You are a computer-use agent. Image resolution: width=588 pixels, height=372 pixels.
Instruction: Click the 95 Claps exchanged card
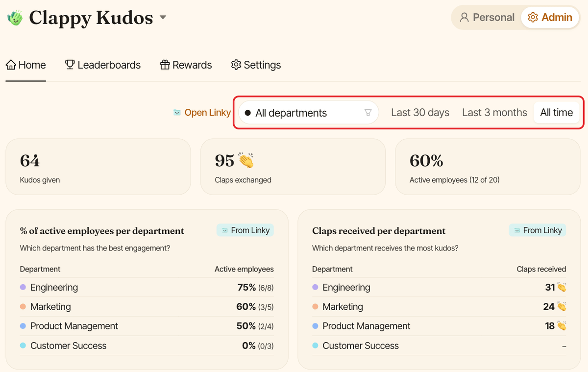pyautogui.click(x=293, y=167)
